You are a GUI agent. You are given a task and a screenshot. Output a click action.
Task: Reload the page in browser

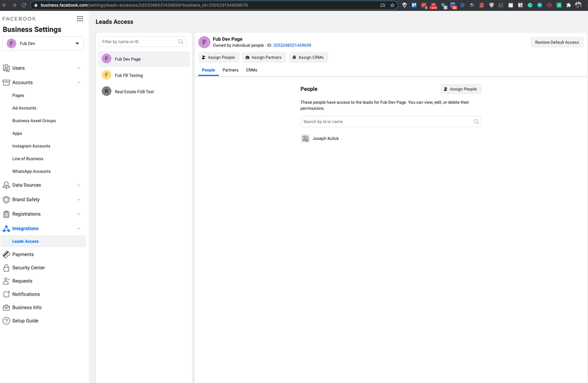(24, 5)
